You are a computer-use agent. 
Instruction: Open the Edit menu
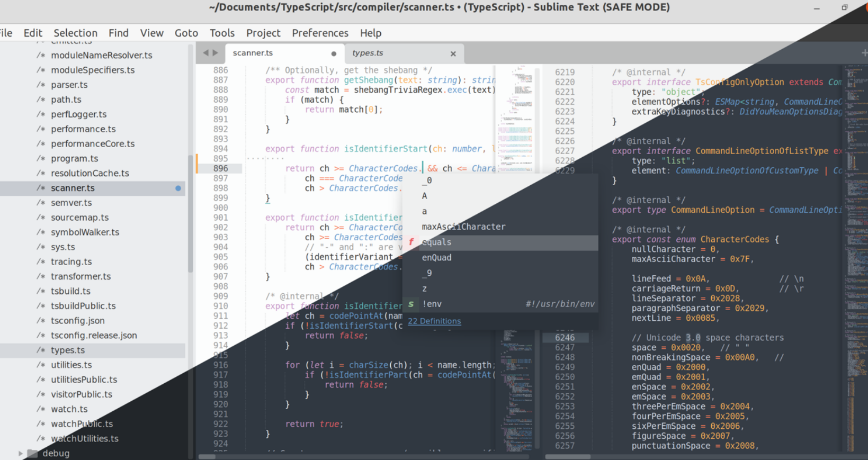(33, 33)
